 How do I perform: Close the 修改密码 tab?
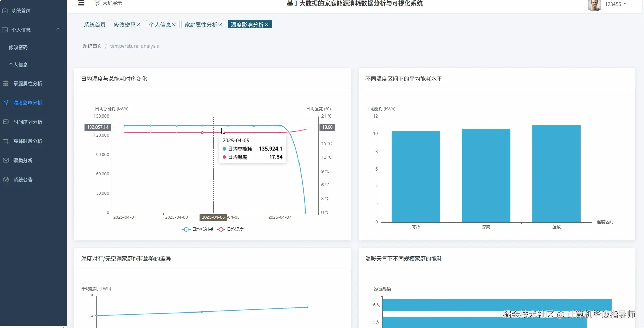coord(138,25)
